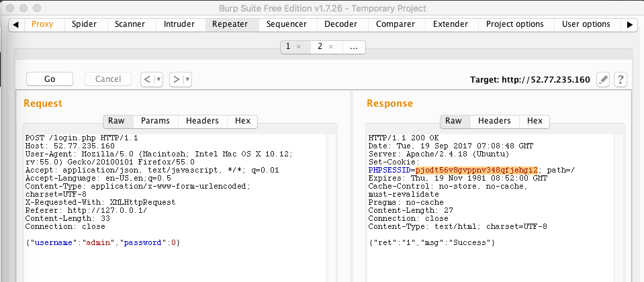Click the HTTP/1.1 200 OK status line

pos(404,138)
